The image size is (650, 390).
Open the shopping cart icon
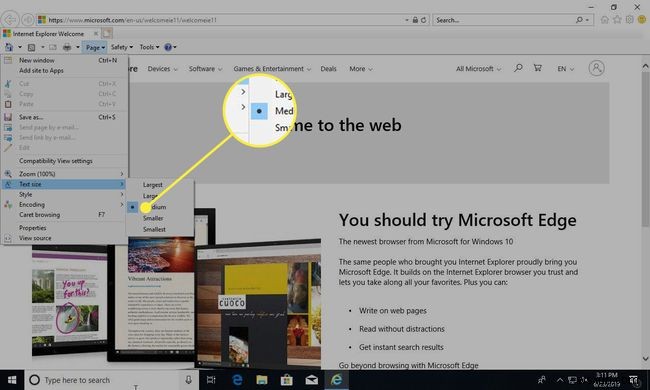pyautogui.click(x=538, y=68)
